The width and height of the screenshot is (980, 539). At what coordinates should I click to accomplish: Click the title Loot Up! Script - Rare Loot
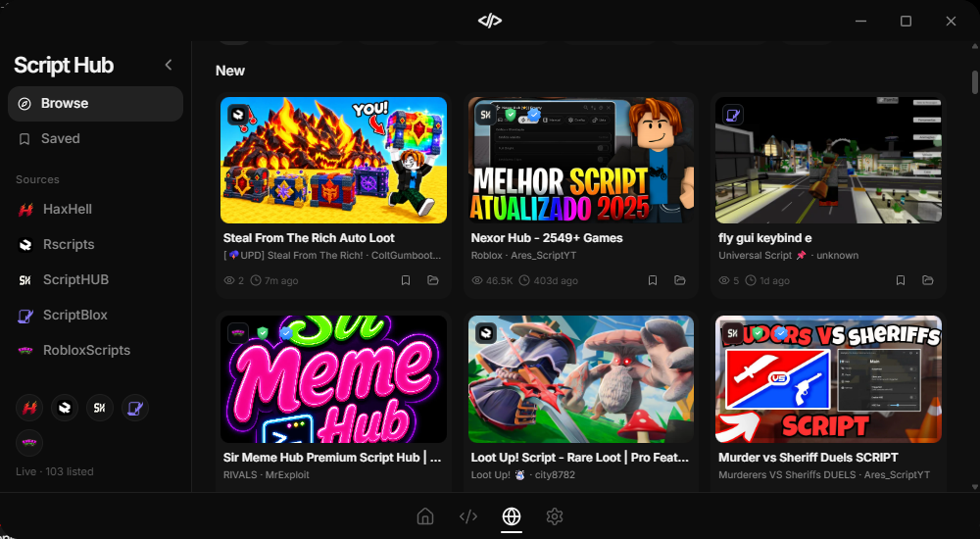tap(580, 458)
